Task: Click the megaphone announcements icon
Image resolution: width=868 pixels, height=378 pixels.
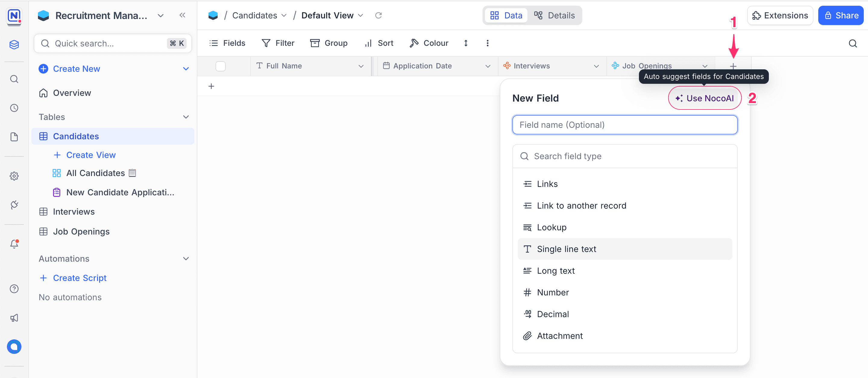Action: 14,318
